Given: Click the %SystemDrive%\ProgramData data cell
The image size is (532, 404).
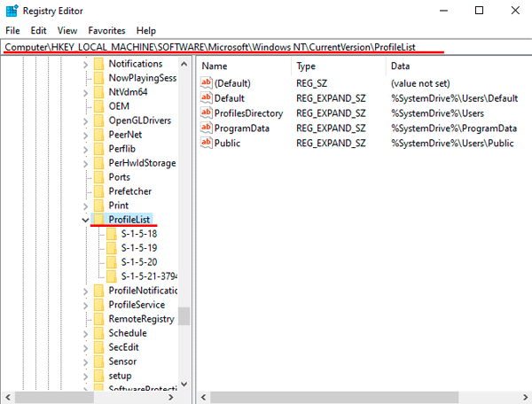Looking at the screenshot, I should tap(454, 128).
